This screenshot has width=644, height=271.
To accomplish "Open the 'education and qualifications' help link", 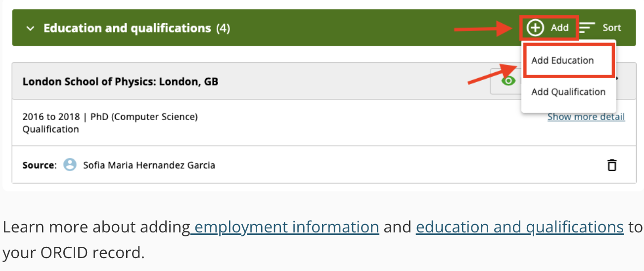I will (x=519, y=227).
